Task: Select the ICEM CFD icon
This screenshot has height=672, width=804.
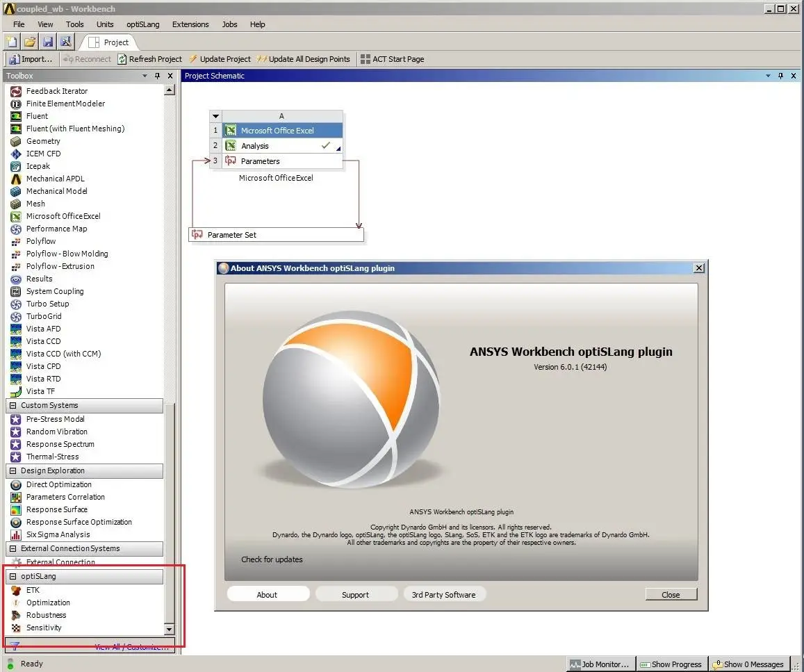Action: [x=16, y=154]
